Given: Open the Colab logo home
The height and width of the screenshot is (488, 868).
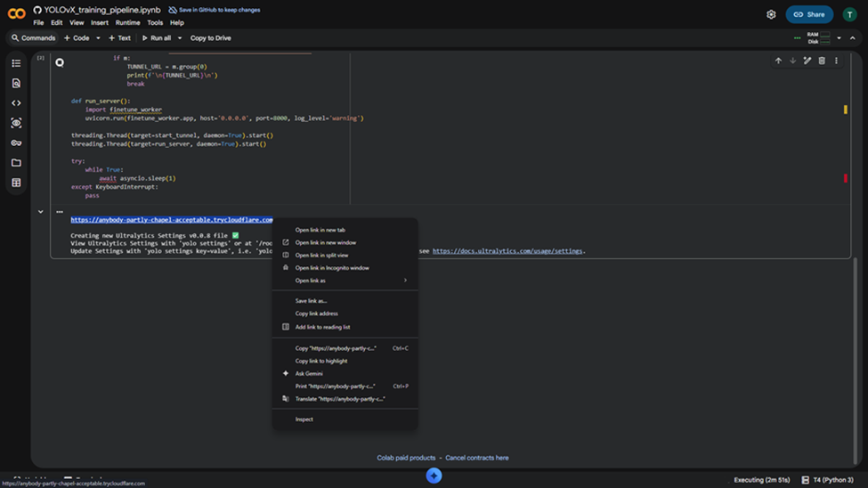Looking at the screenshot, I should (x=16, y=13).
